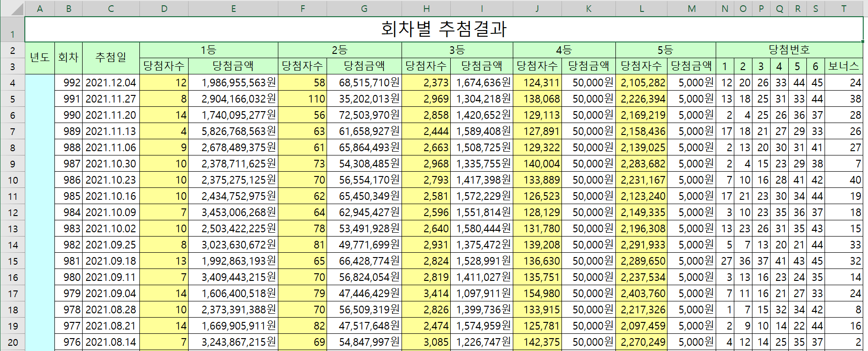Select the row 20 header
Viewport: 868px width, 351px height.
point(12,342)
